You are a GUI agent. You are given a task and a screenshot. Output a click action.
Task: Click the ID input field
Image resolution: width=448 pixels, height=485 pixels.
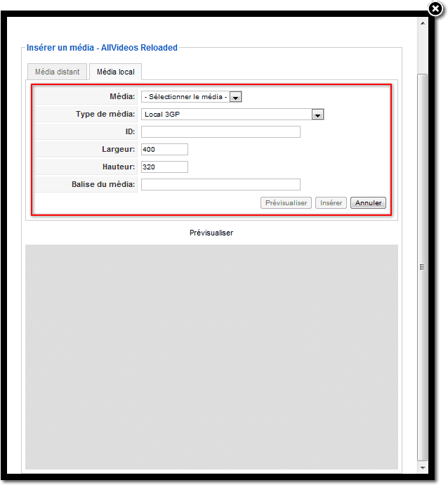[x=220, y=131]
